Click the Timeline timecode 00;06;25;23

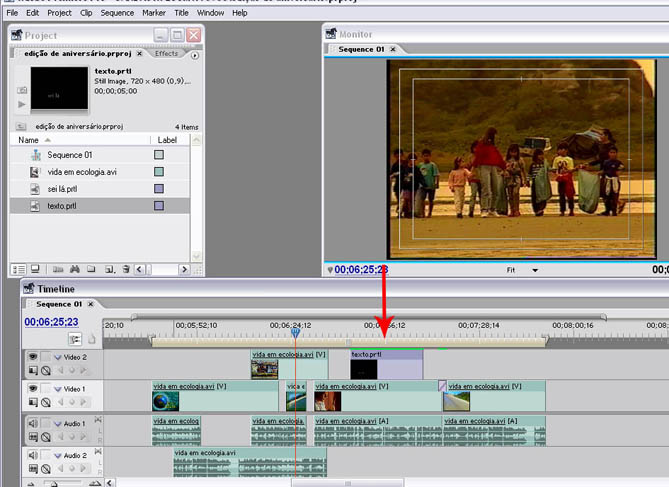coord(51,322)
